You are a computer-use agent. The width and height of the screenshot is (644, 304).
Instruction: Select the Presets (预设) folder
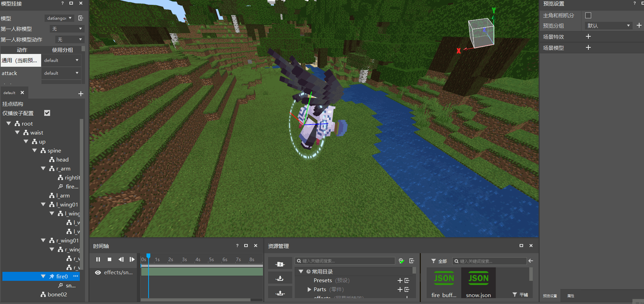[x=331, y=280]
